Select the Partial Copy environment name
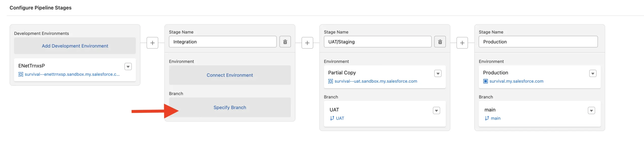644x144 pixels. coord(342,73)
